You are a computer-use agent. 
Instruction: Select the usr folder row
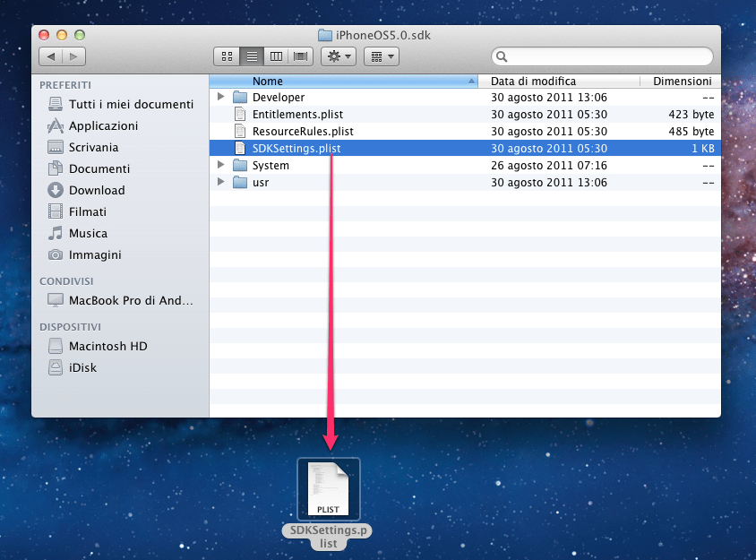(x=465, y=182)
